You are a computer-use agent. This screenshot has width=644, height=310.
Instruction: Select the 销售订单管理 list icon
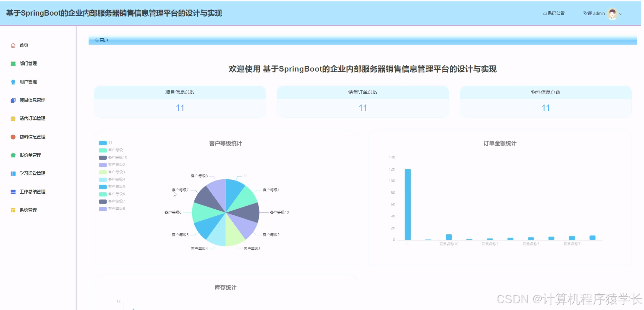click(x=13, y=118)
